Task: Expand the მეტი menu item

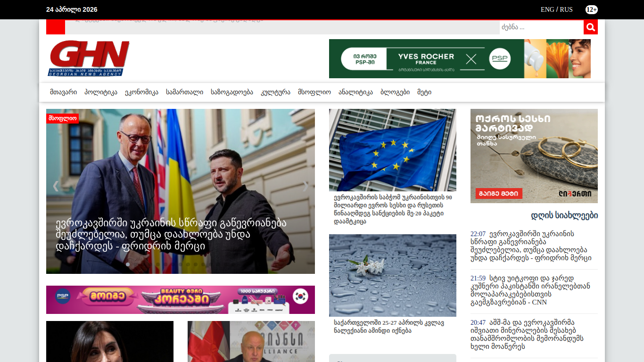Action: (x=424, y=92)
